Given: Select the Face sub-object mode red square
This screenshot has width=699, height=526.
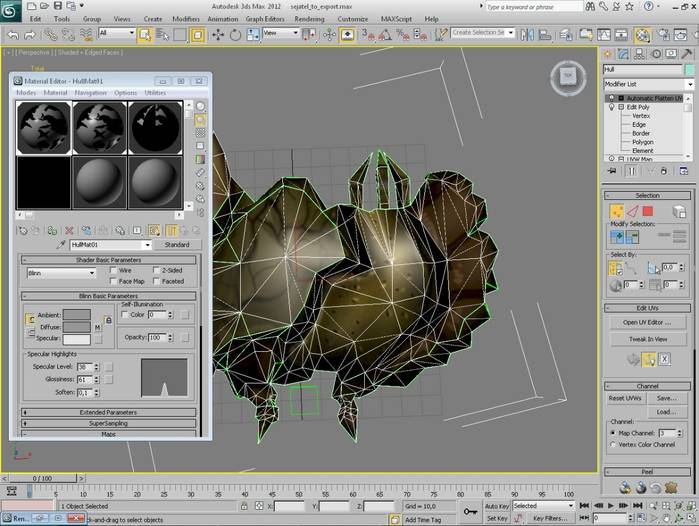Looking at the screenshot, I should click(647, 211).
